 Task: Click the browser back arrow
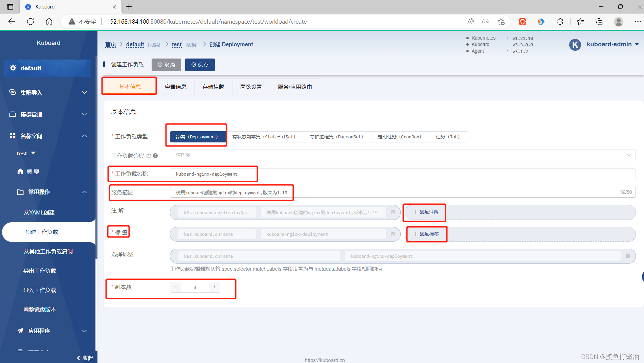pyautogui.click(x=12, y=22)
